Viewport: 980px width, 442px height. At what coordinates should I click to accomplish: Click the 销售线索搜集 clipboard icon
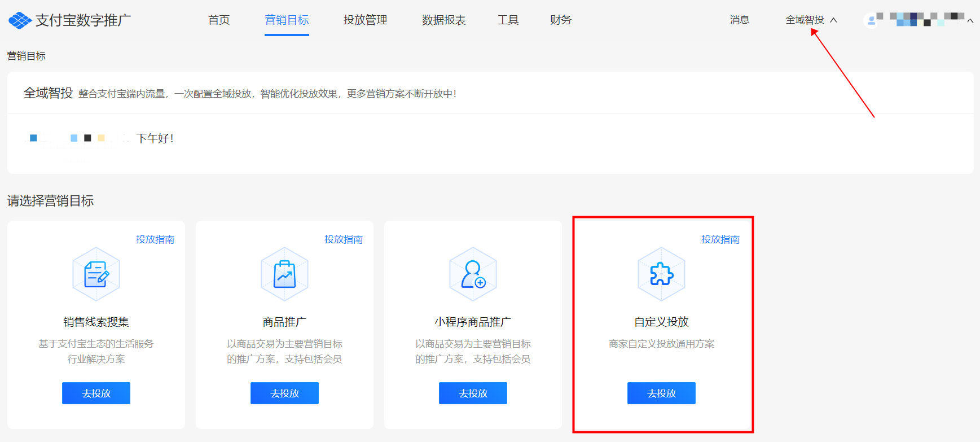(x=96, y=274)
